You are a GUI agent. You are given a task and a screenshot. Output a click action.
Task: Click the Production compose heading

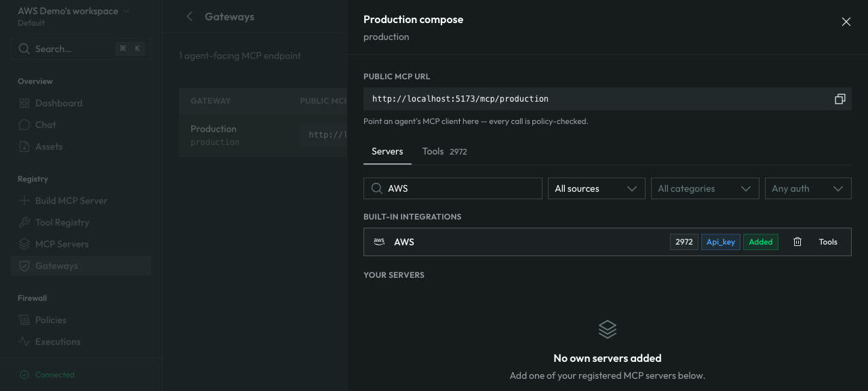(x=414, y=20)
